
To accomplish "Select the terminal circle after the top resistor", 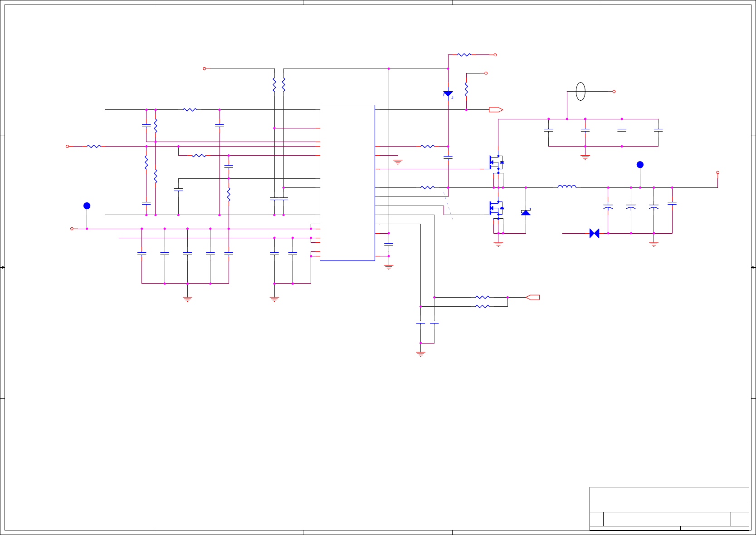I will point(495,54).
